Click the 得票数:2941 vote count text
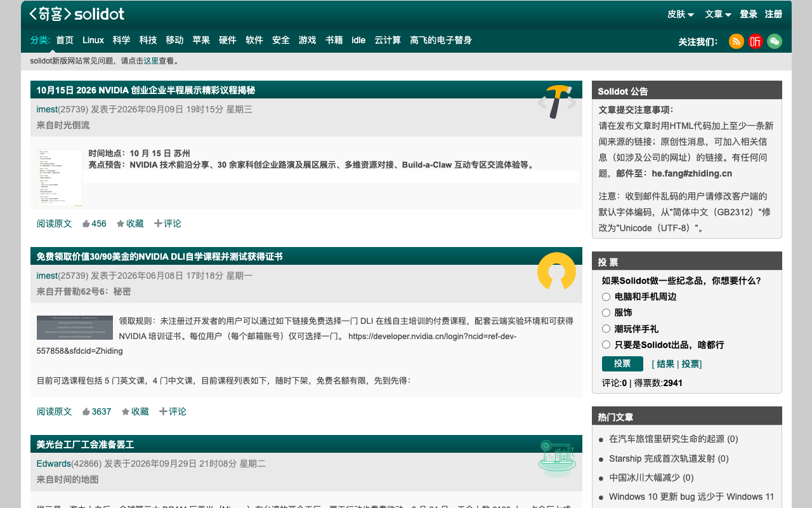 tap(658, 383)
